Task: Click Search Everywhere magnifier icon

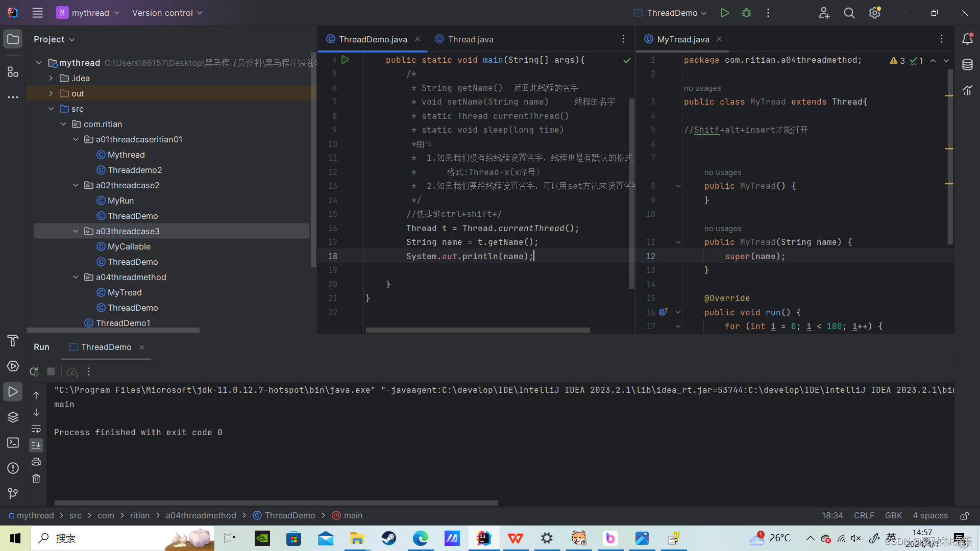Action: click(x=849, y=13)
